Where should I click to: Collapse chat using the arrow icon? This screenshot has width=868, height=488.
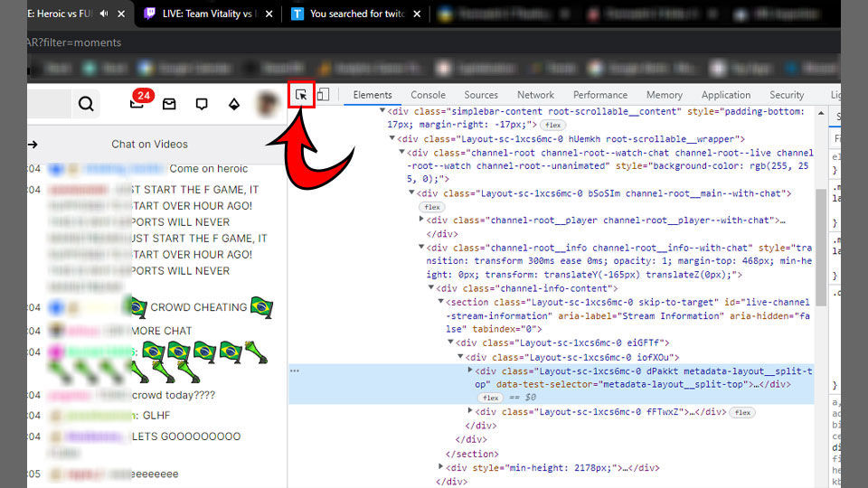point(33,145)
